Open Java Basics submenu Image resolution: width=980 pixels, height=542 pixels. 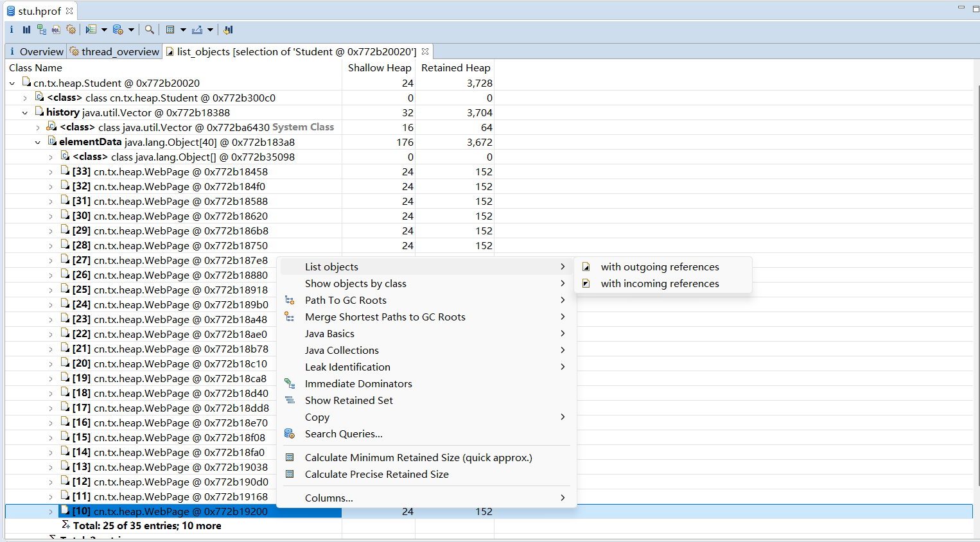426,333
